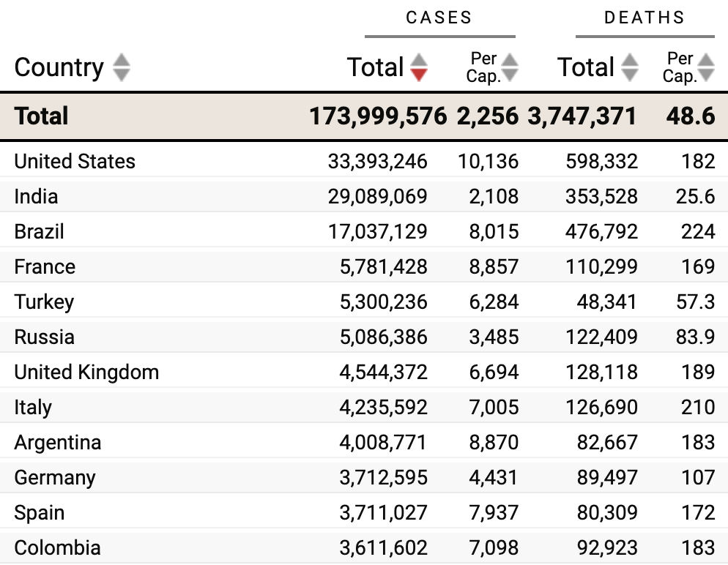Select Turkey in the table
Screen dimensions: 728x565
pyautogui.click(x=44, y=302)
